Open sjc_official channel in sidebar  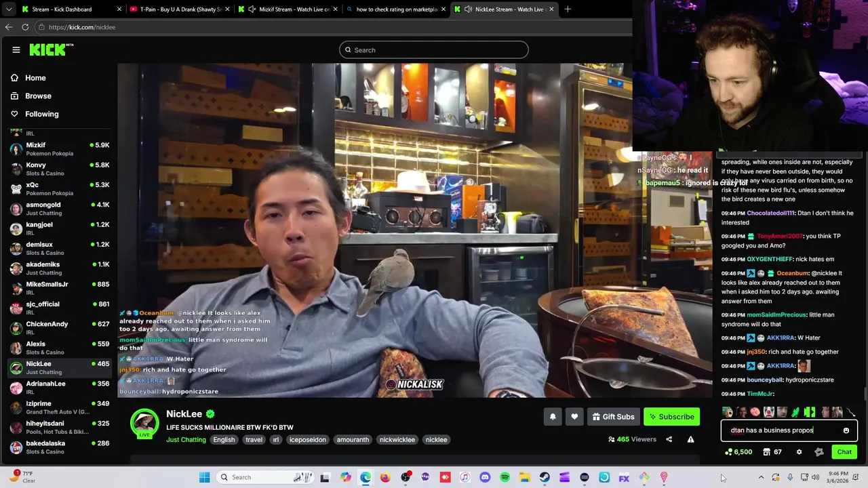[59, 308]
